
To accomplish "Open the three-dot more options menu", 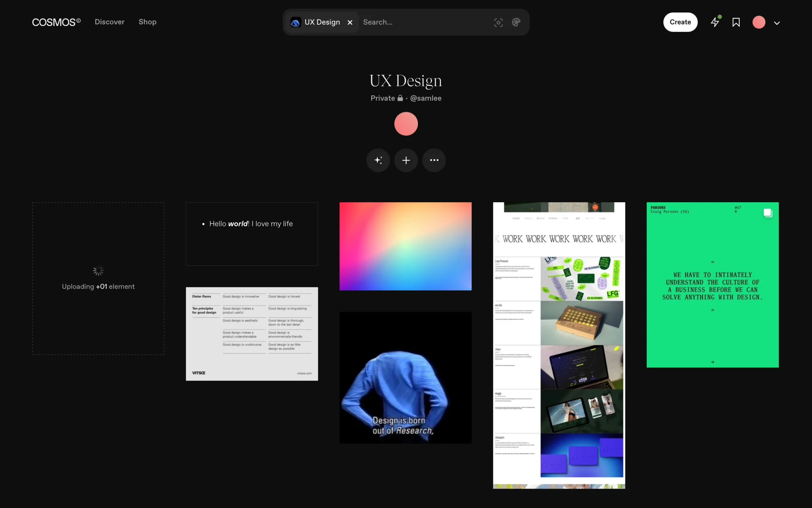I will (x=434, y=160).
